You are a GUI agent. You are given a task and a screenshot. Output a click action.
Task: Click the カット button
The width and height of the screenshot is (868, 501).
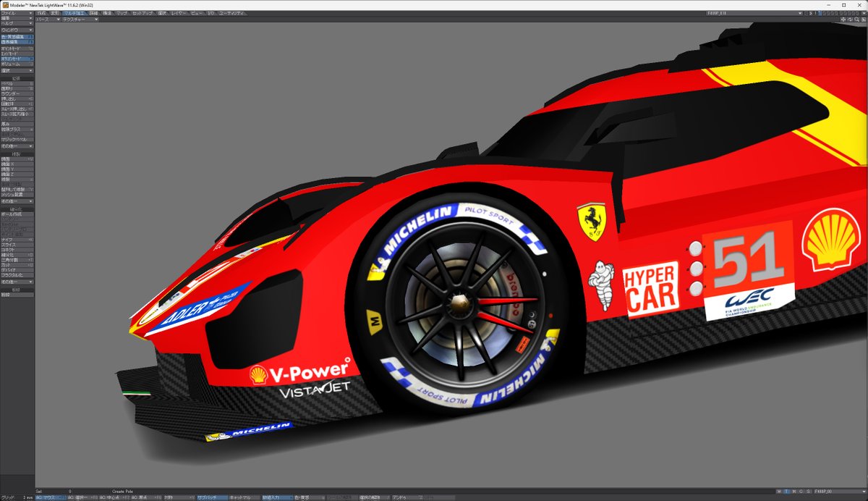pos(17,265)
